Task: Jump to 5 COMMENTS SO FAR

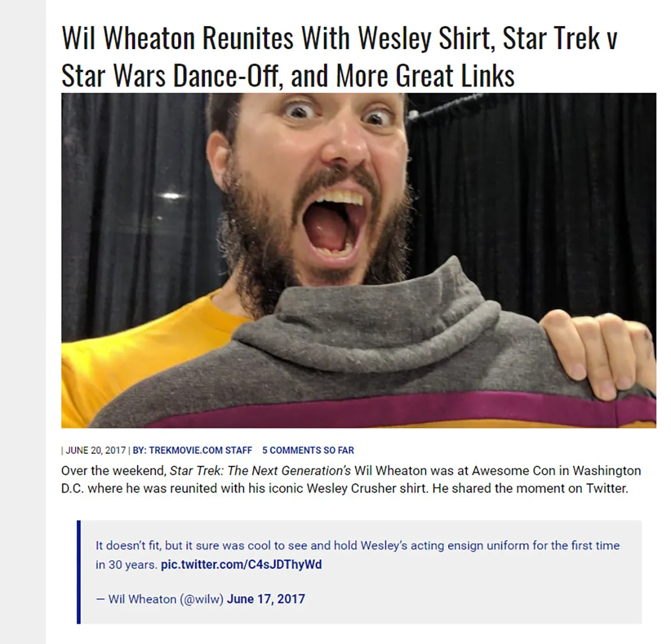Action: 308,450
